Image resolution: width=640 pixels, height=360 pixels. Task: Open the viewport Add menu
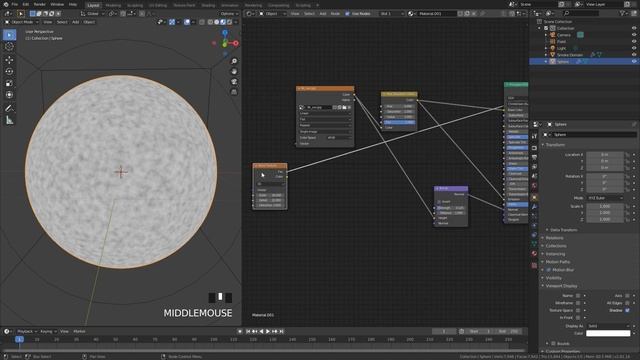[76, 22]
